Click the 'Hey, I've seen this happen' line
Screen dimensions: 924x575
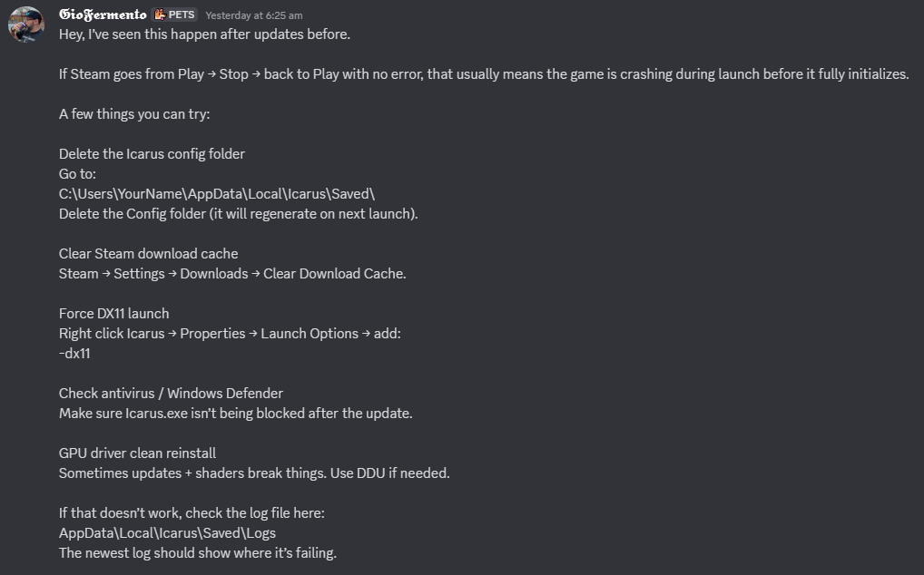[204, 34]
